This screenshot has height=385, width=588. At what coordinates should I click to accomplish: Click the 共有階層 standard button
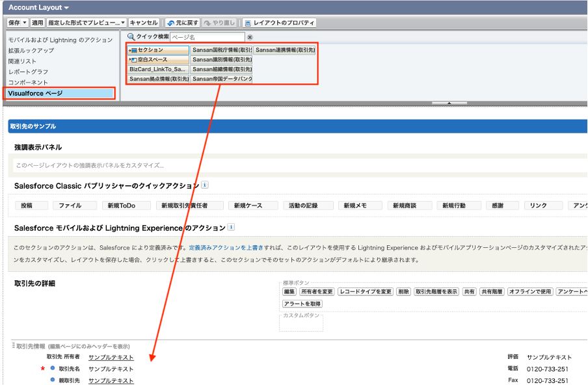pyautogui.click(x=492, y=291)
